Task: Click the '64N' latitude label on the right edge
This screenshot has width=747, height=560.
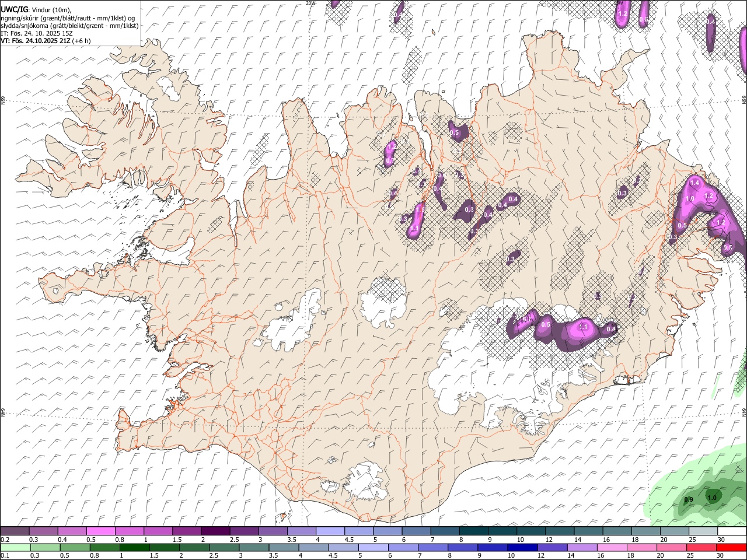Action: (744, 412)
